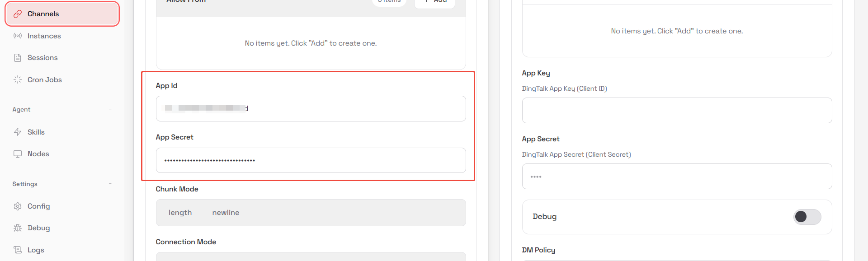Click the Cron Jobs spinner icon

tap(18, 79)
